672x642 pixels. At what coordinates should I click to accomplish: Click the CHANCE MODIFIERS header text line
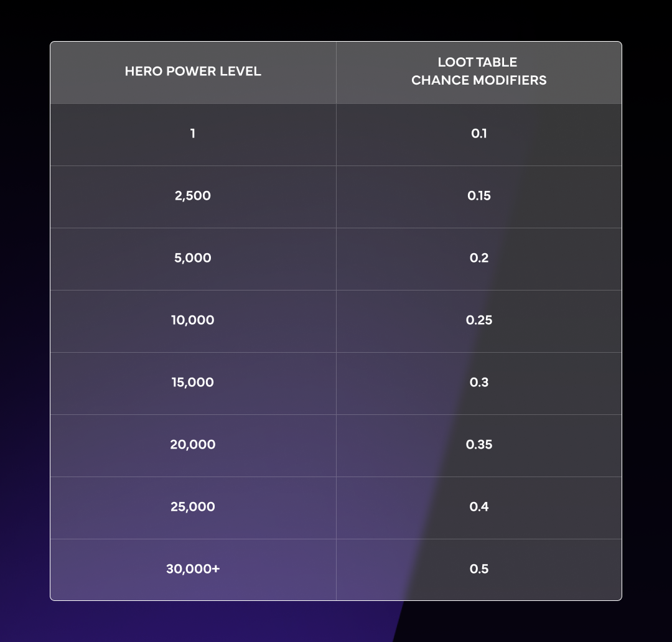point(478,80)
